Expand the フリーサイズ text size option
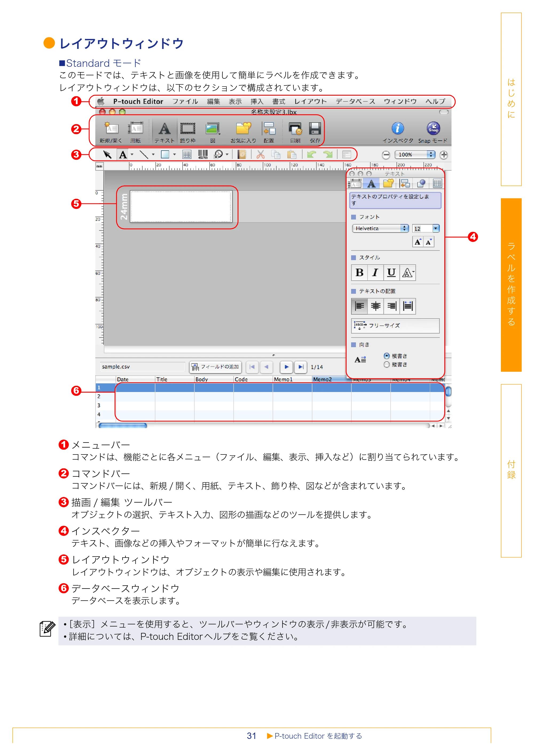 (x=395, y=326)
